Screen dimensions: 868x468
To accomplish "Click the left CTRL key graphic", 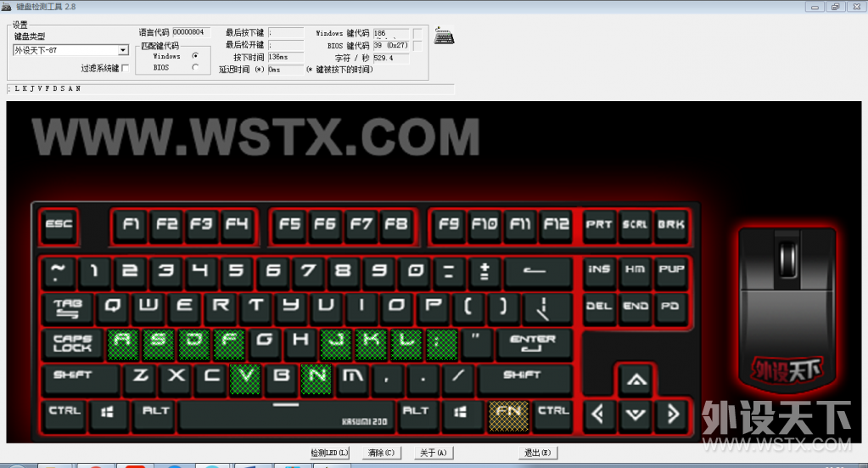I will 64,416.
